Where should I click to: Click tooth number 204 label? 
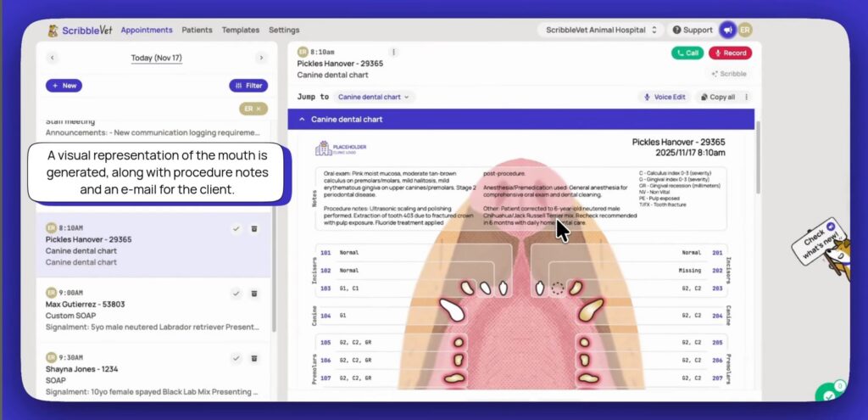717,316
